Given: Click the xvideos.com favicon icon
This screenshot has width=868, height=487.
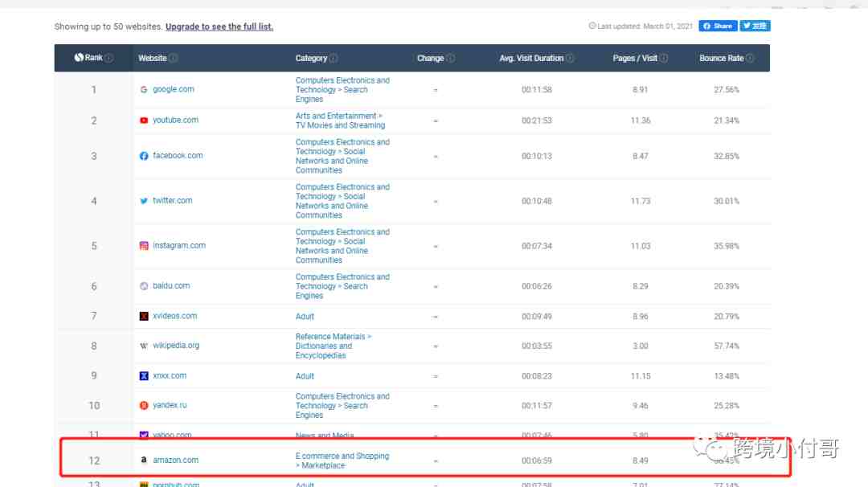Looking at the screenshot, I should (x=144, y=316).
